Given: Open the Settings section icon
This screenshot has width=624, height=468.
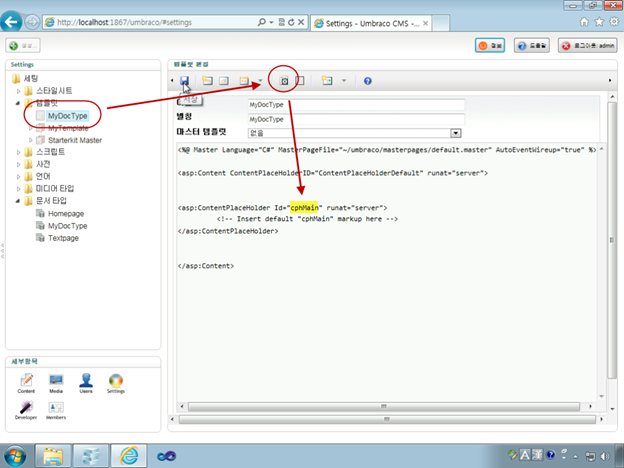Looking at the screenshot, I should coord(116,384).
